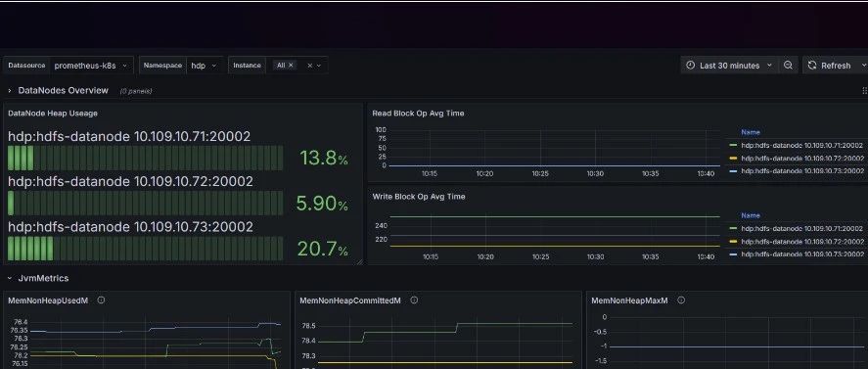Expand the DataNodes Overview row
The width and height of the screenshot is (868, 369).
click(x=10, y=90)
